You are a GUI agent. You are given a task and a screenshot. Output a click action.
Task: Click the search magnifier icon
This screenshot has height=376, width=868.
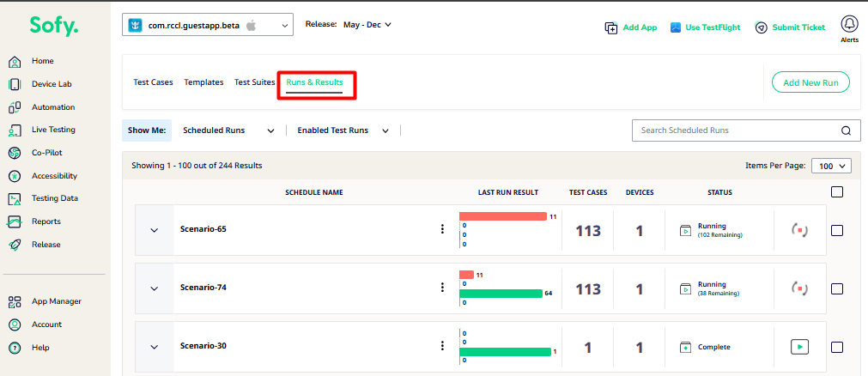(x=846, y=130)
